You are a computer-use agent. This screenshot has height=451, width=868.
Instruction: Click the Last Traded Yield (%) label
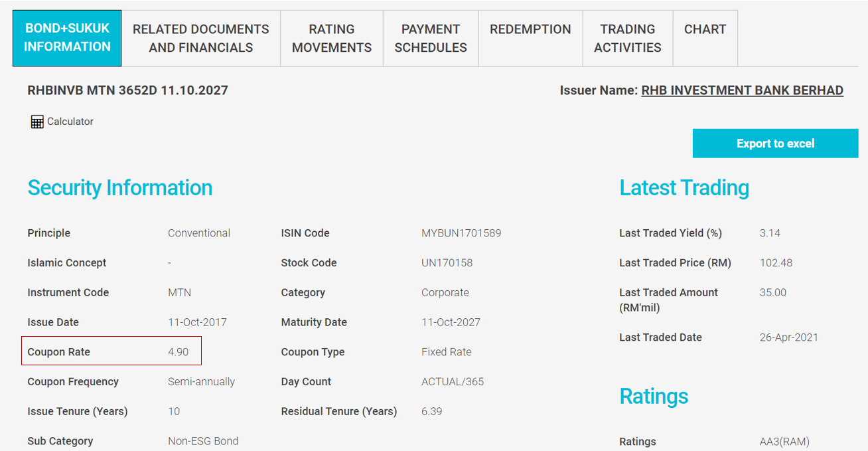(670, 233)
